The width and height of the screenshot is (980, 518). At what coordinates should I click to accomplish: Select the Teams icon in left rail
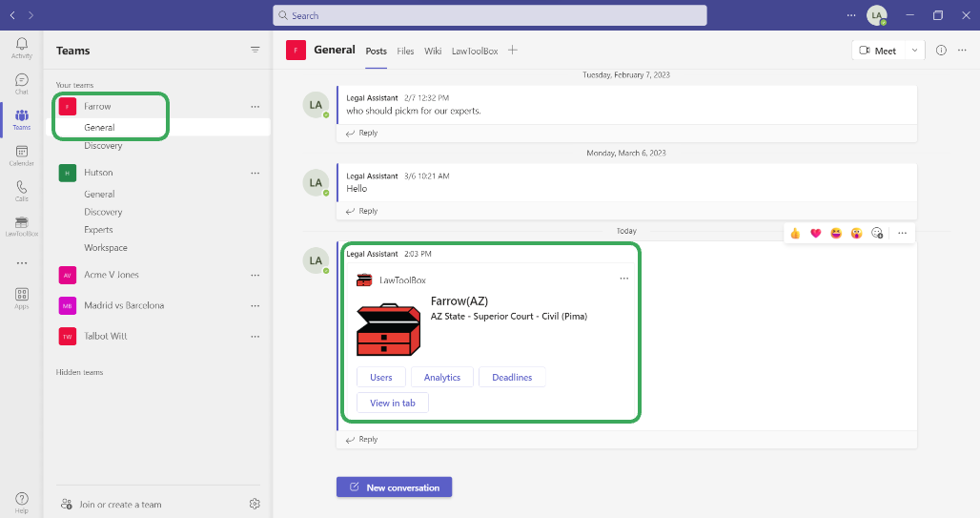point(21,119)
